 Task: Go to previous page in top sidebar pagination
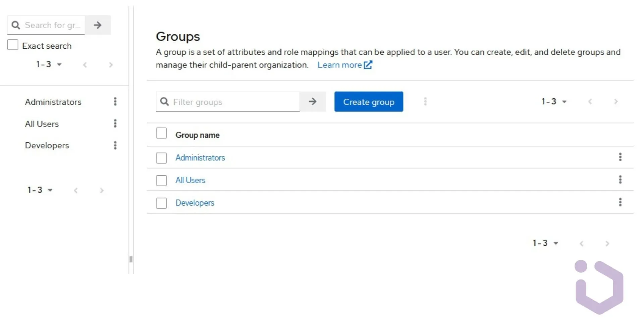pyautogui.click(x=85, y=65)
